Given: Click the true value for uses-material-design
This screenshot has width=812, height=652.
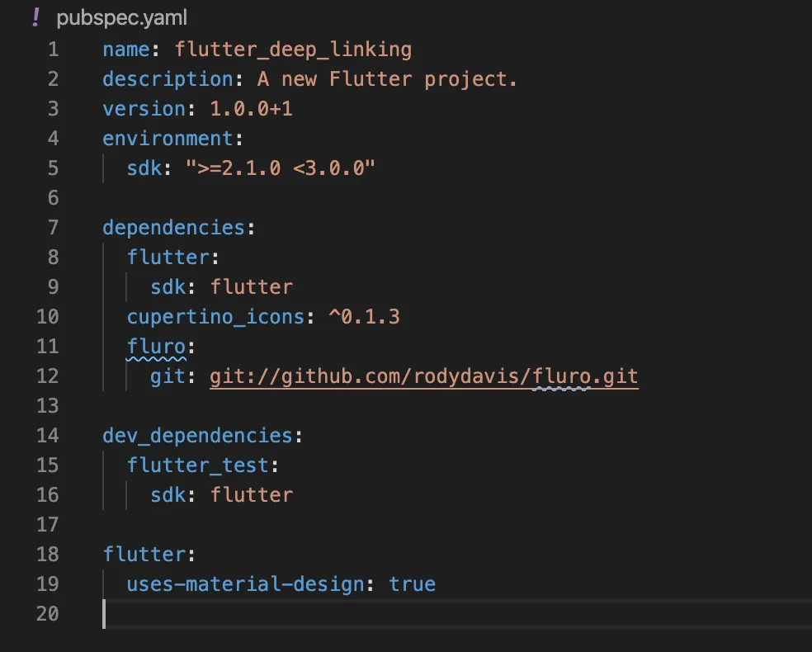Looking at the screenshot, I should tap(412, 584).
